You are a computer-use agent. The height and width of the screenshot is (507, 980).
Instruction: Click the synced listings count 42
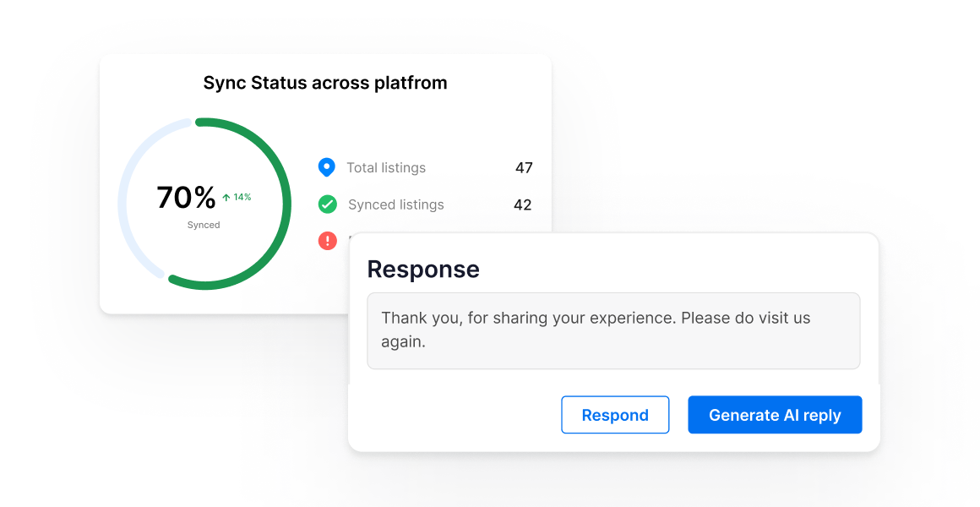[522, 204]
